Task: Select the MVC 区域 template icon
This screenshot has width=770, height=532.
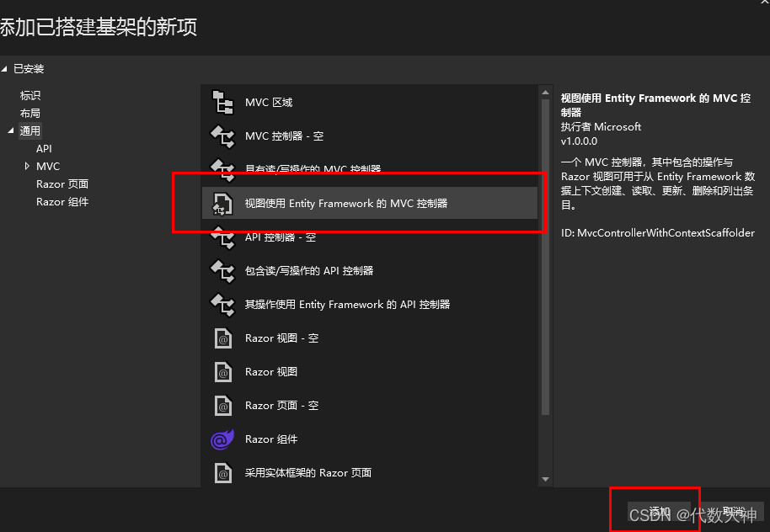Action: coord(223,101)
